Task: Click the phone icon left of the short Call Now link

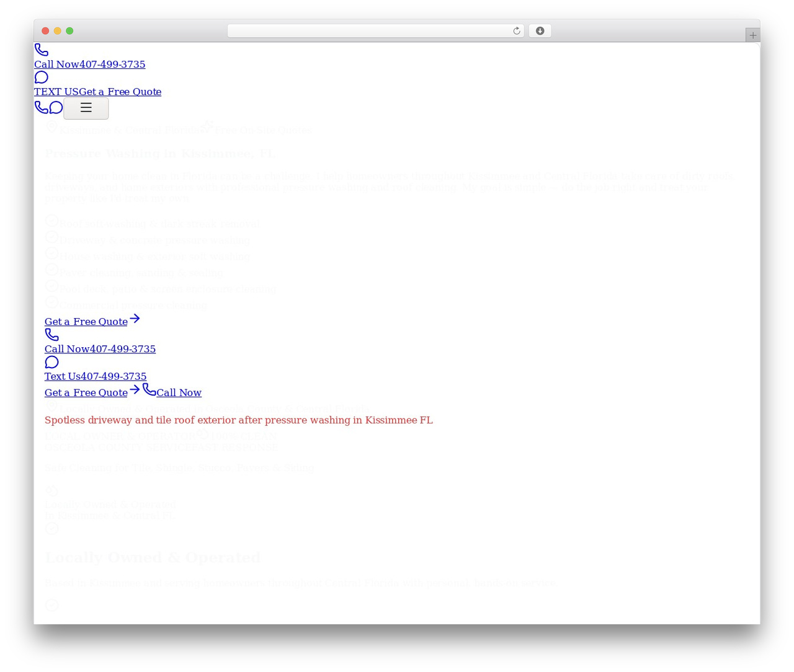Action: pyautogui.click(x=149, y=389)
